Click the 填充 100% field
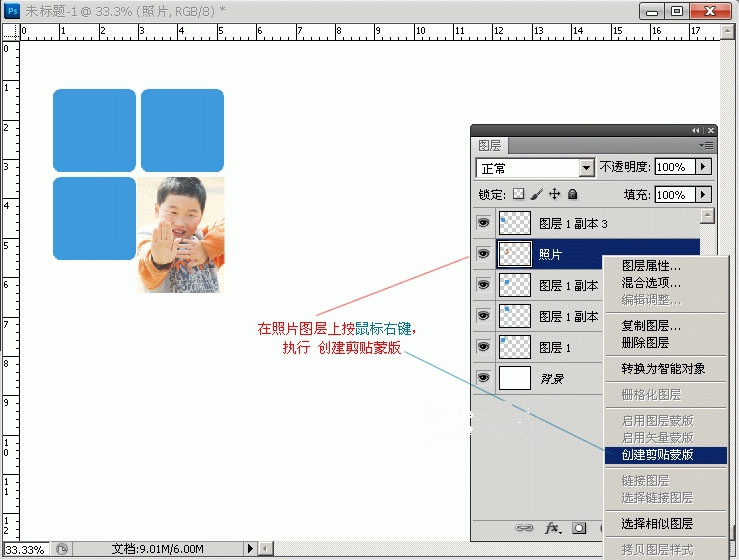Image resolution: width=739 pixels, height=560 pixels. 675,195
